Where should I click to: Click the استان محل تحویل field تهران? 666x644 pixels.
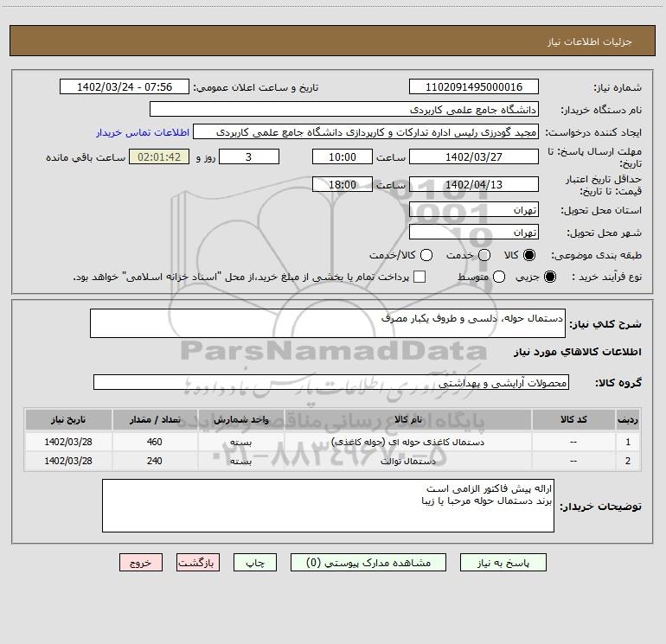pos(474,209)
